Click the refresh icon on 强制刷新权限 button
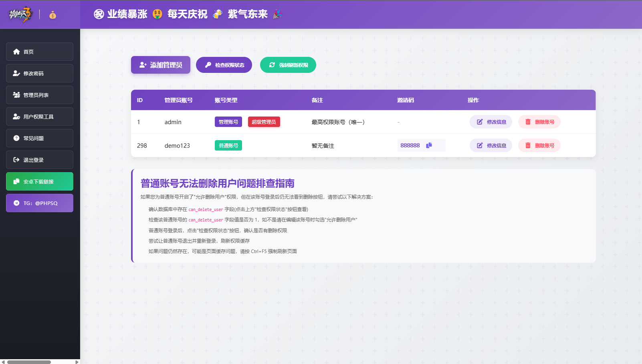Image resolution: width=642 pixels, height=364 pixels. [x=273, y=64]
